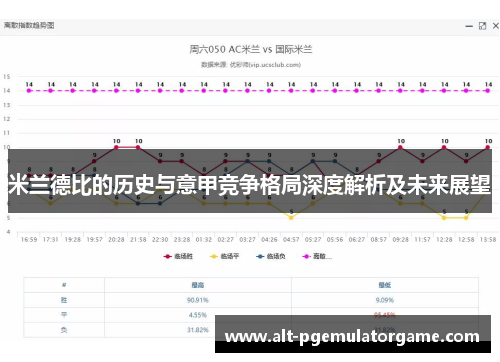500x362 pixels.
Task: Click the 08:57 x-axis label
Action: [379, 240]
